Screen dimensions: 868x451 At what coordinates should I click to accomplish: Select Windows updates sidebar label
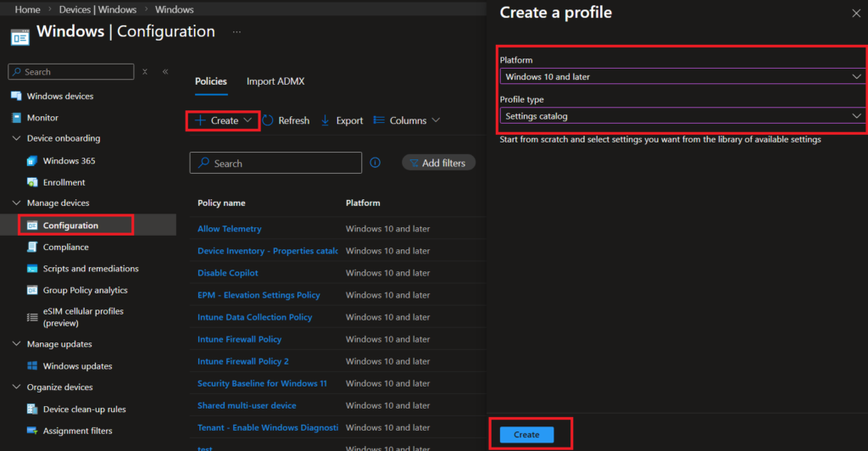(77, 366)
